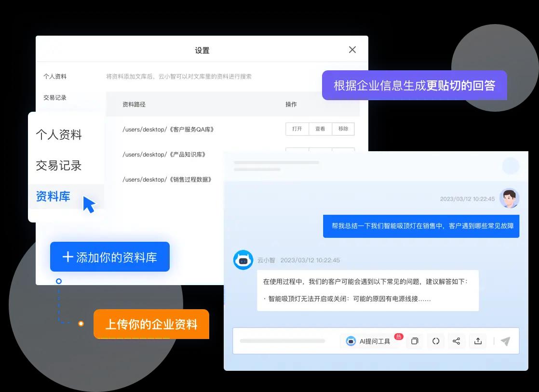Screen dimensions: 539x392
Task: Click the 操作 column header
Action: click(x=291, y=105)
